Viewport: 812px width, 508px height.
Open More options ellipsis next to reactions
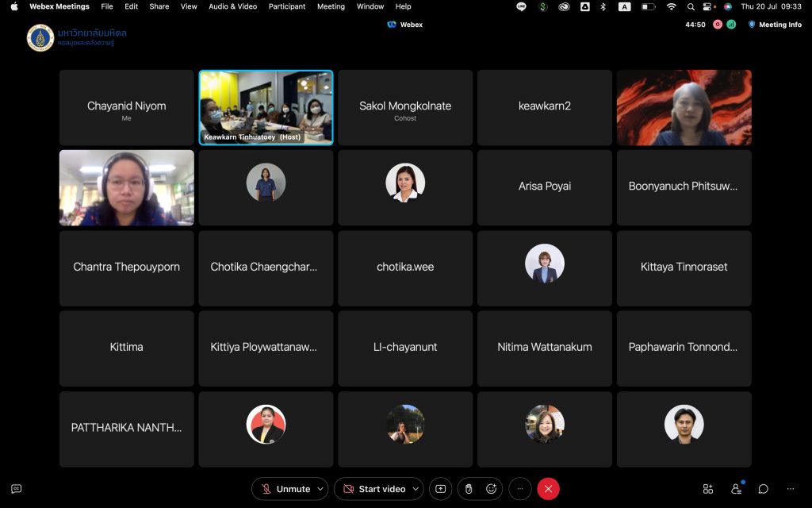tap(519, 489)
